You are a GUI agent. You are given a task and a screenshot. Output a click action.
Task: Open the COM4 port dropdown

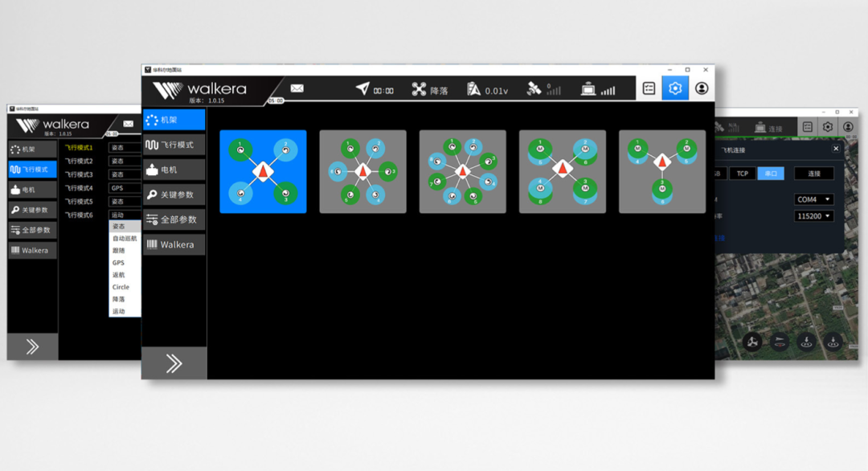pos(813,199)
